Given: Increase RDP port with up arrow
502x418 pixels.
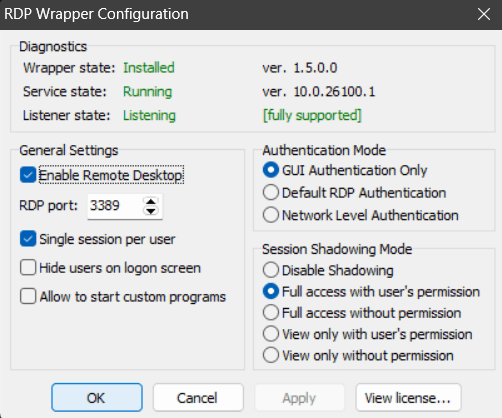Looking at the screenshot, I should pos(151,201).
